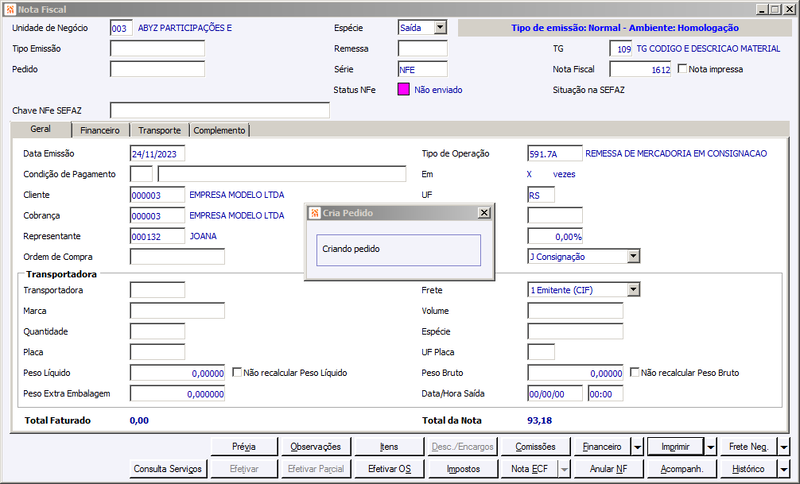800x484 pixels.
Task: Click the Nota Fiscal number field 1612
Action: pyautogui.click(x=640, y=69)
